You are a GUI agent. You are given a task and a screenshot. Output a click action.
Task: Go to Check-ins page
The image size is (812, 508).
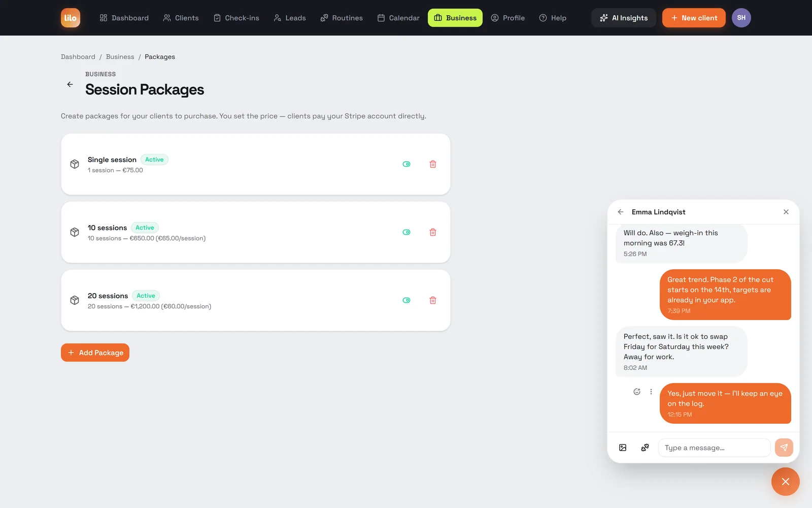click(236, 18)
